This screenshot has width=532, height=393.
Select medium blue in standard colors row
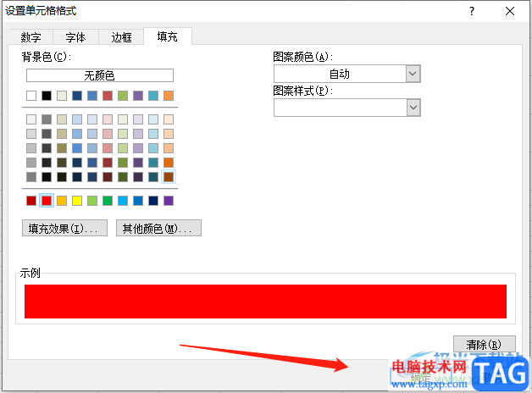(x=138, y=201)
